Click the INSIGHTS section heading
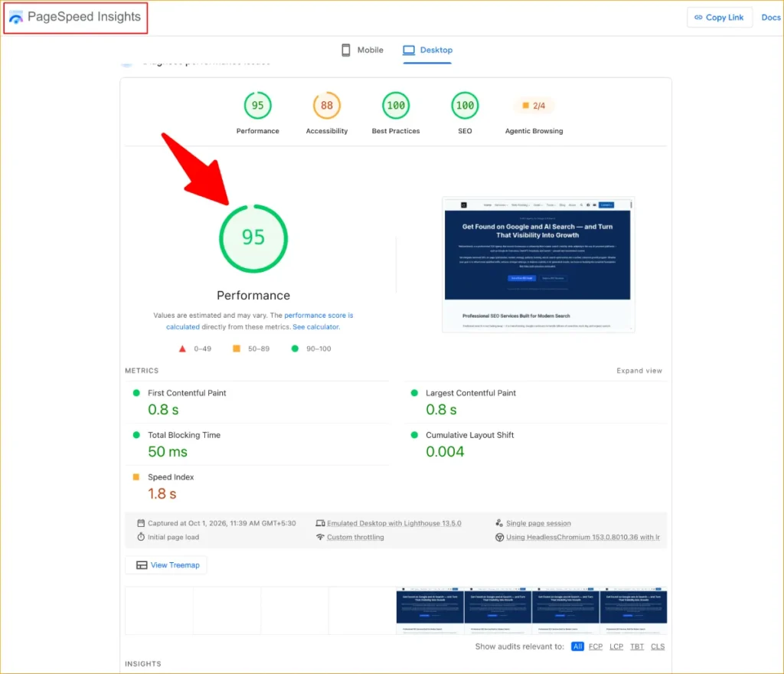The width and height of the screenshot is (784, 674). (143, 663)
